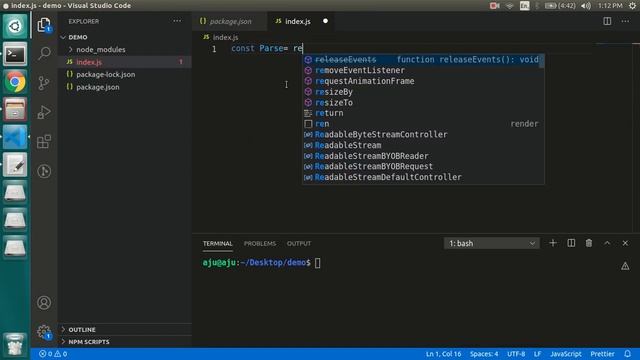Change indentation via Spaces: 4
Screen dimensions: 640x360
[484, 354]
